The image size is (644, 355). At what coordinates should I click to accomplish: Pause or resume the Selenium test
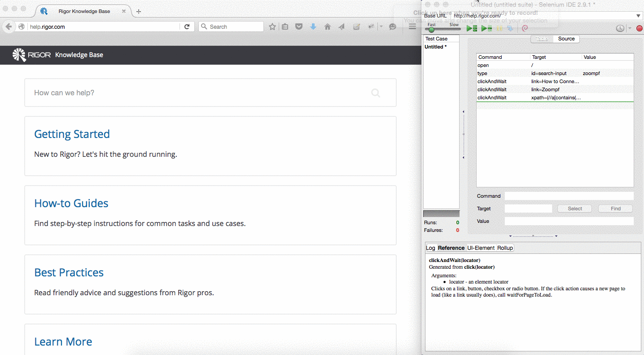pyautogui.click(x=499, y=28)
